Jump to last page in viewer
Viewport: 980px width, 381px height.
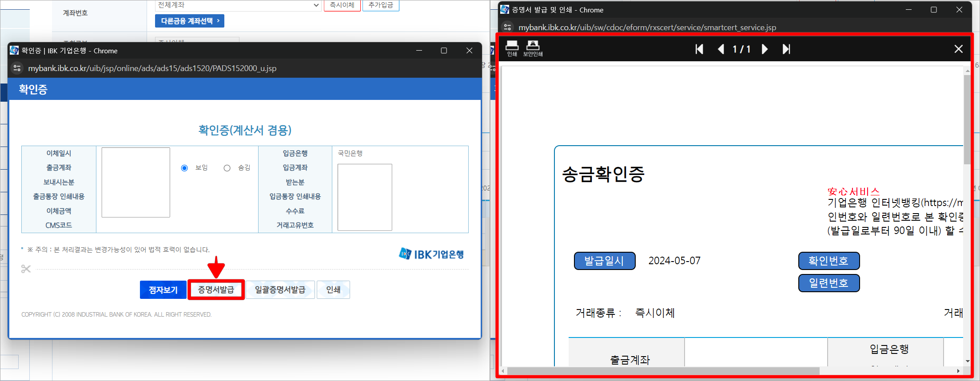point(786,49)
